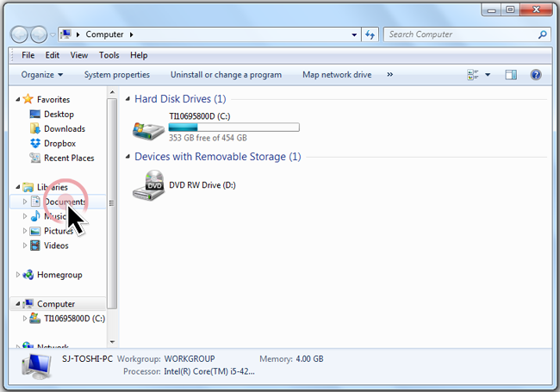Click the blue Help question mark icon
This screenshot has height=392, width=560.
[x=536, y=75]
